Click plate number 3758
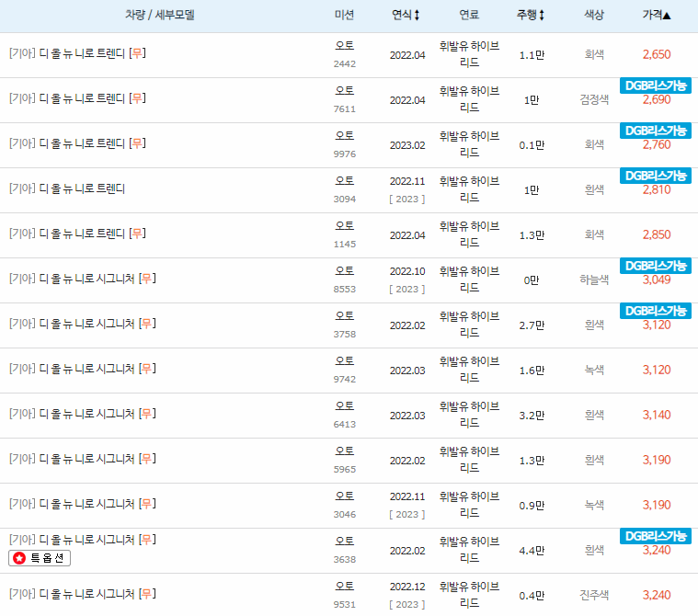This screenshot has height=616, width=698. coord(345,335)
